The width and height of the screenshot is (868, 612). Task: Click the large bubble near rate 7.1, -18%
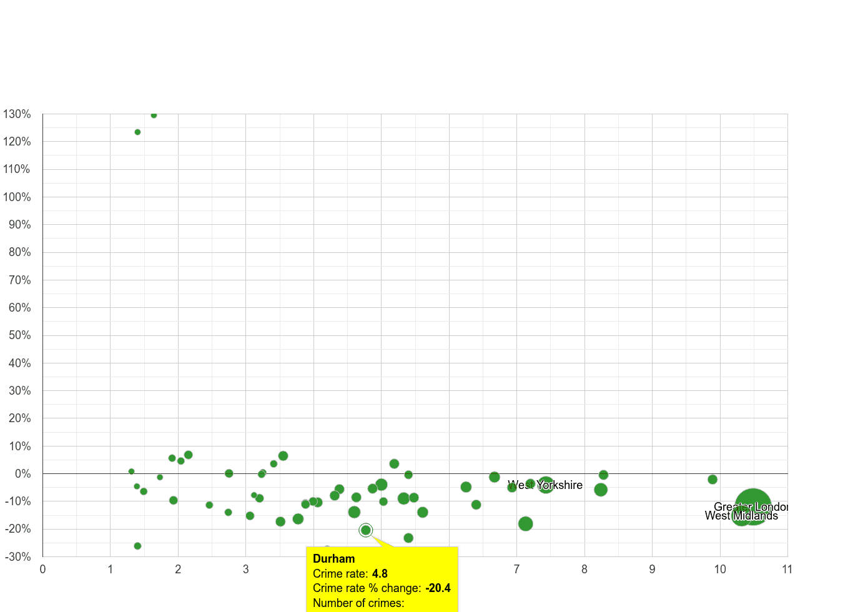point(526,524)
